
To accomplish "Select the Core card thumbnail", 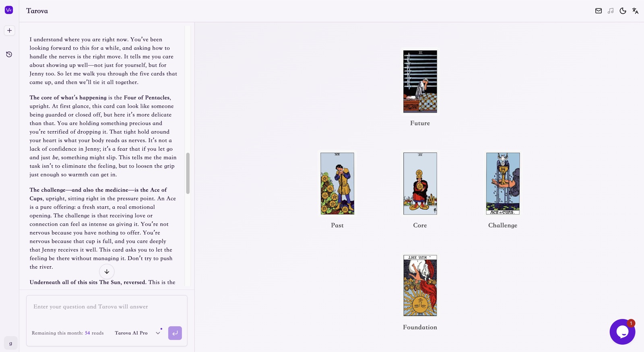I will tap(420, 183).
